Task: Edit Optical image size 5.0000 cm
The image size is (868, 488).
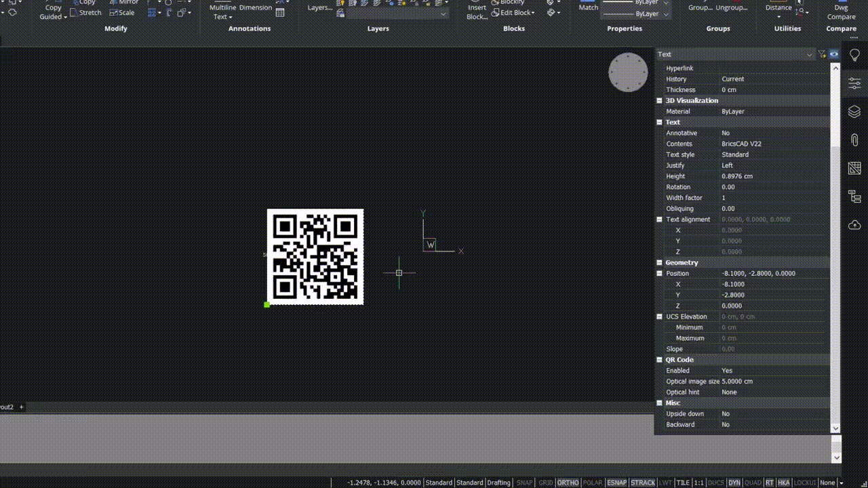Action: 774,382
